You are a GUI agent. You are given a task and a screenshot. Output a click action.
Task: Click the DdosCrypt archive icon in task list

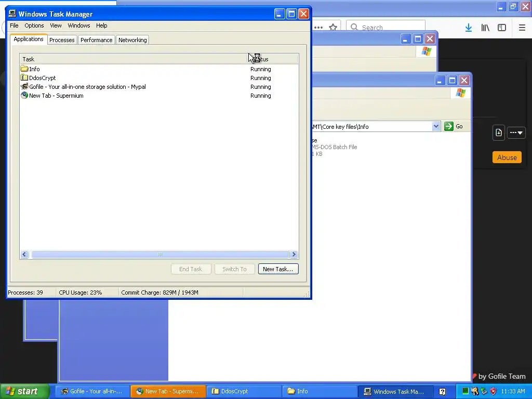[x=24, y=78]
